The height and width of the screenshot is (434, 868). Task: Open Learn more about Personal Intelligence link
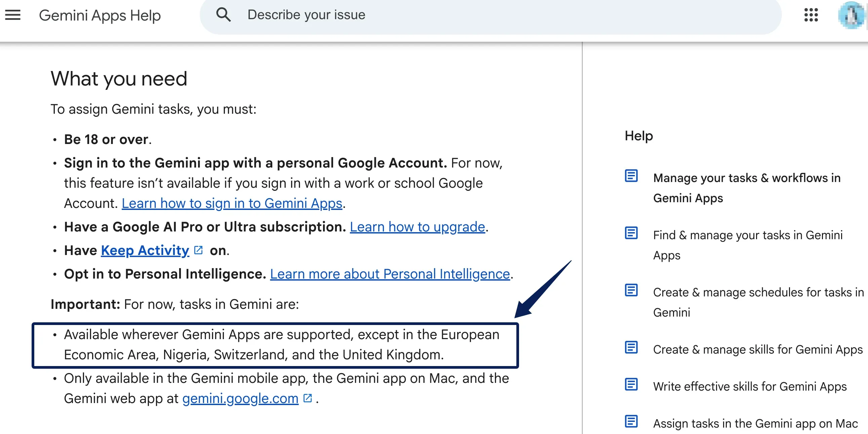pyautogui.click(x=390, y=274)
